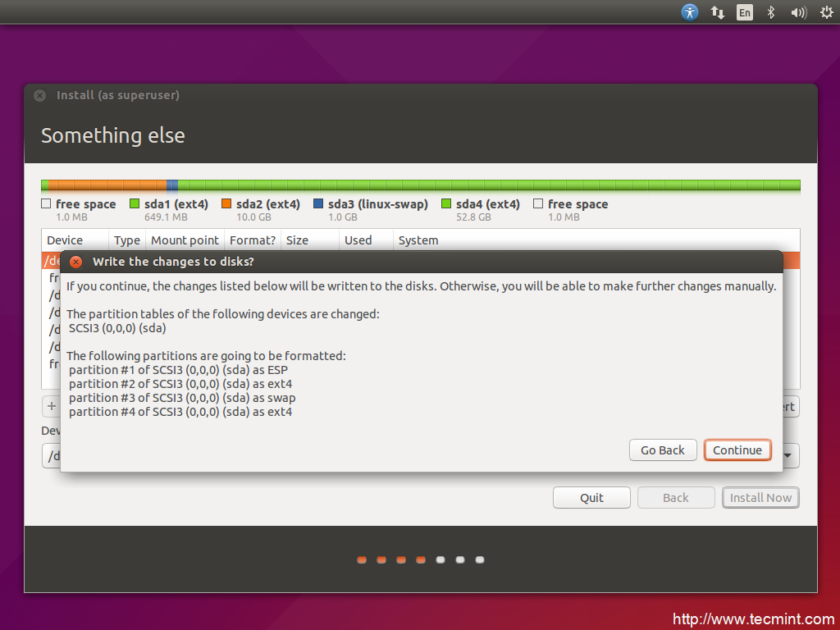840x630 pixels.
Task: Select the Mount point column header
Action: (185, 240)
